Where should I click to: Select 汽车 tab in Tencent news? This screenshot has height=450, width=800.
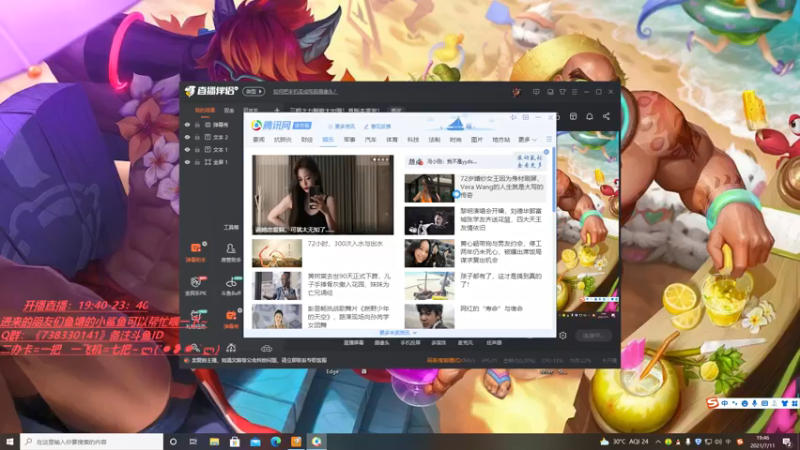coord(370,140)
